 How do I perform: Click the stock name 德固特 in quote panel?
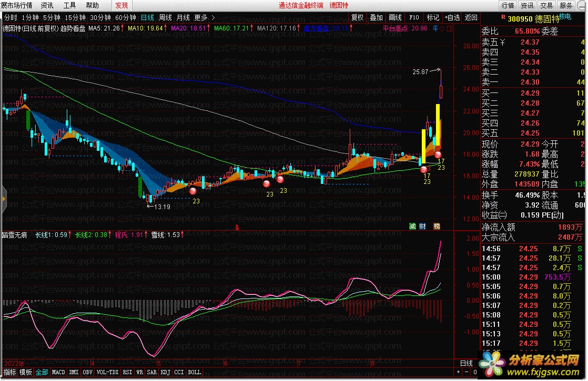[x=547, y=19]
